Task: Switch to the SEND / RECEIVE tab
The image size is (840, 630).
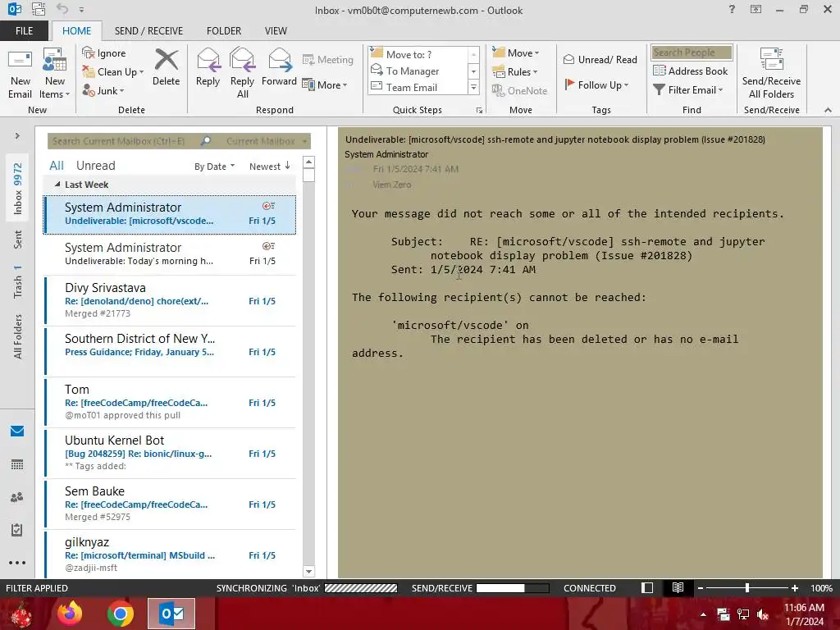Action: (148, 30)
